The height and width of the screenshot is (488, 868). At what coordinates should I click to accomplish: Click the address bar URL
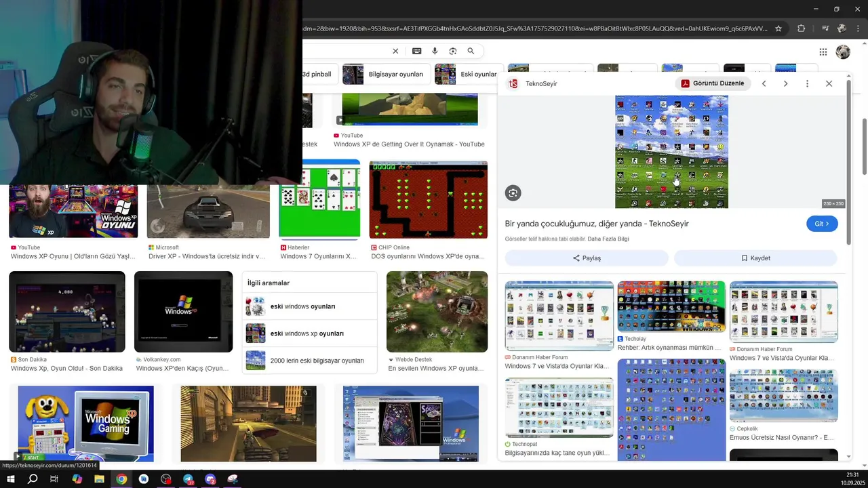coord(536,28)
